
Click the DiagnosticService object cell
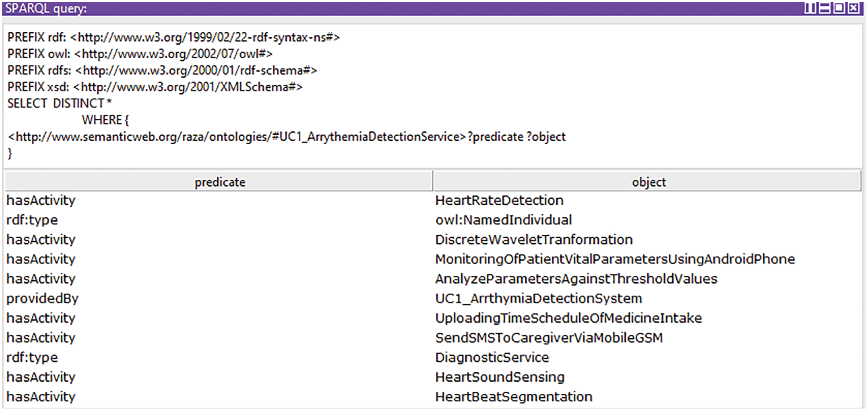(492, 357)
